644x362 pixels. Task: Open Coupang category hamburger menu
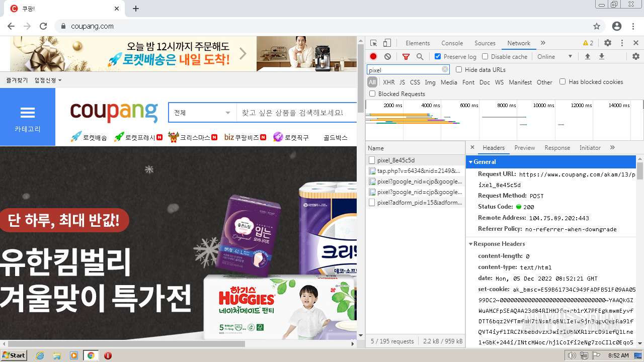click(28, 117)
